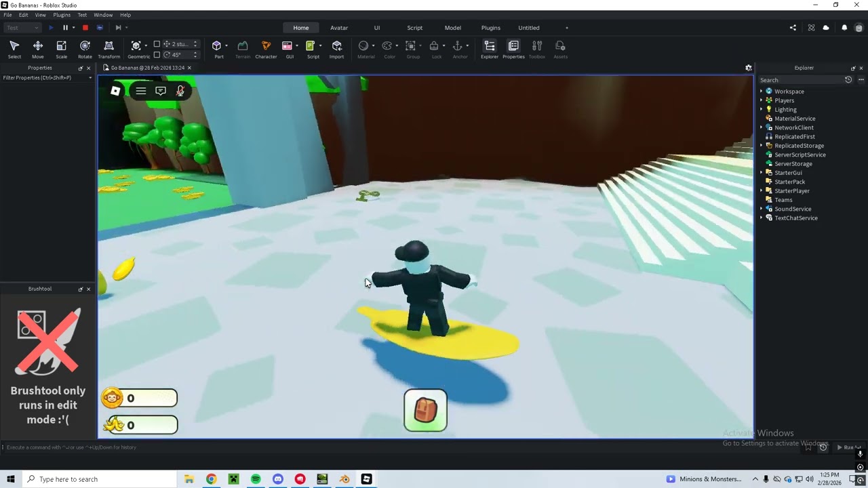Pick the Rotate tool
The width and height of the screenshot is (868, 488).
[85, 49]
